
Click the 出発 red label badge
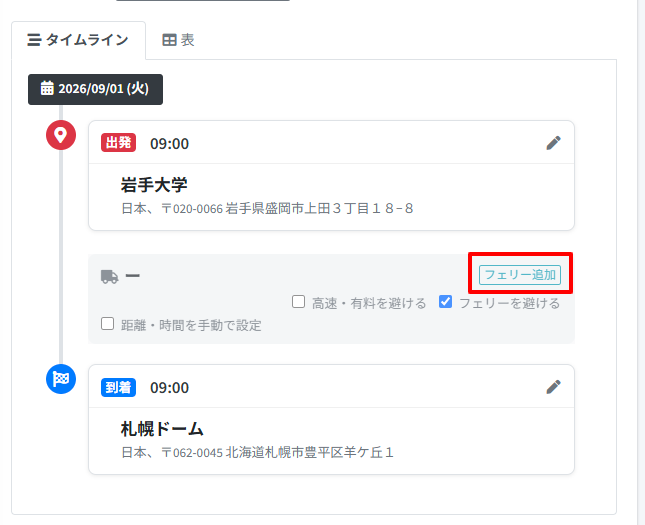(x=118, y=143)
